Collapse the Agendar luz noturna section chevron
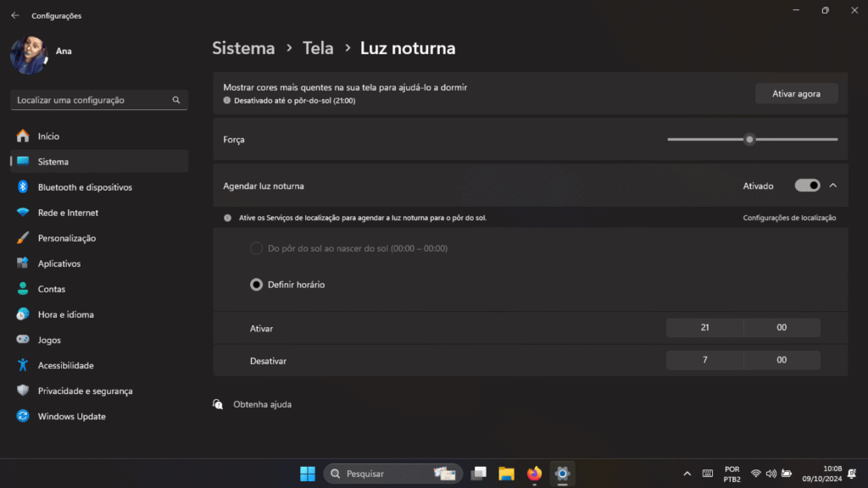Image resolution: width=868 pixels, height=488 pixels. coord(833,186)
